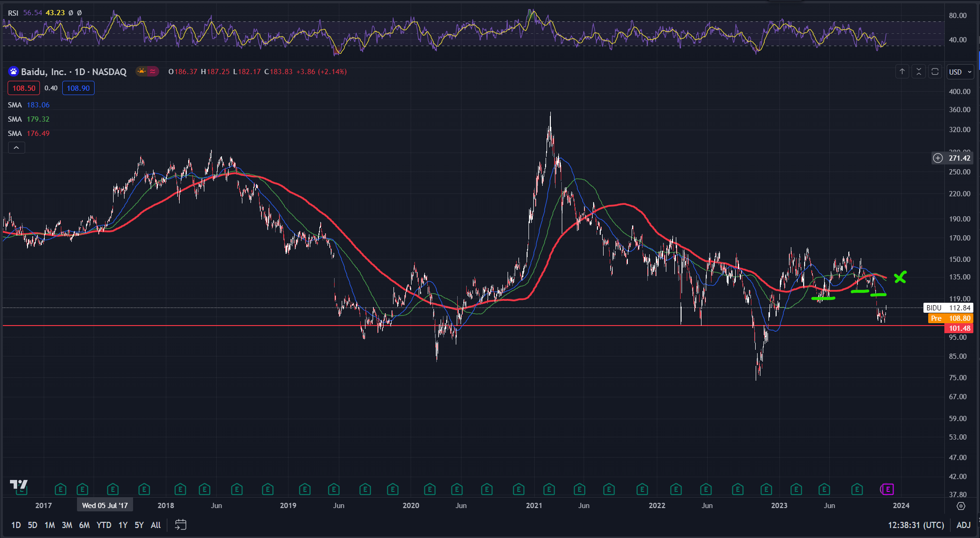Select the YTD date range
980x538 pixels.
click(x=104, y=525)
